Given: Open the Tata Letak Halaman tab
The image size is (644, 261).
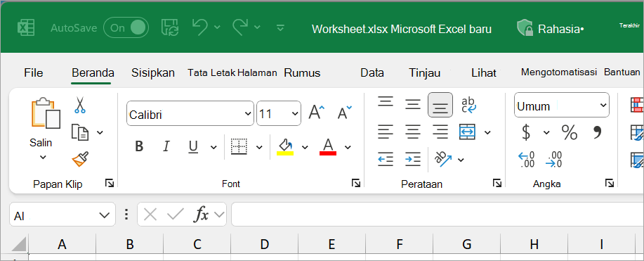Looking at the screenshot, I should (x=232, y=73).
